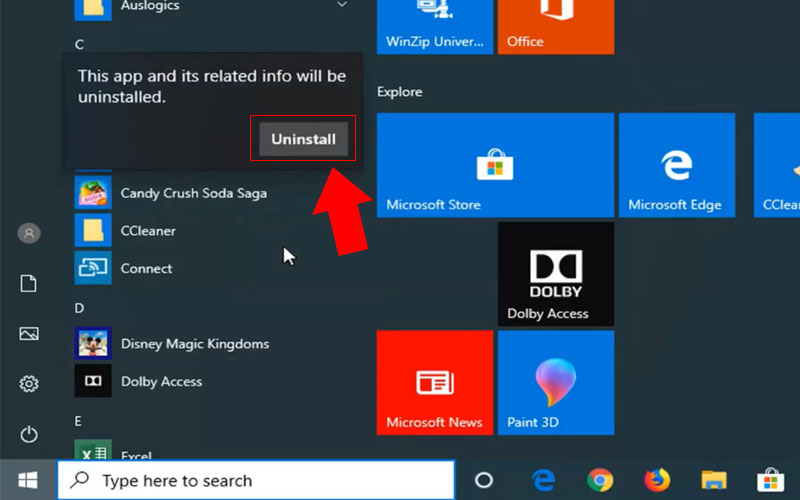Screen dimensions: 800x500
Task: Click the Dolby Access icon in app list
Action: click(x=93, y=381)
